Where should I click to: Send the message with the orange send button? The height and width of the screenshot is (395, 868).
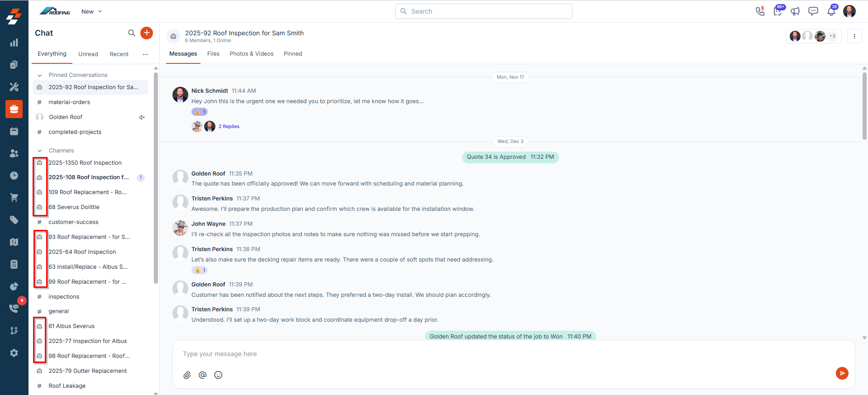click(x=842, y=373)
